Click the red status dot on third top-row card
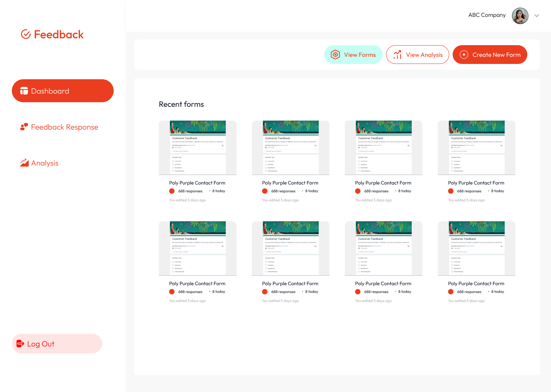The width and height of the screenshot is (551, 392). (x=358, y=191)
